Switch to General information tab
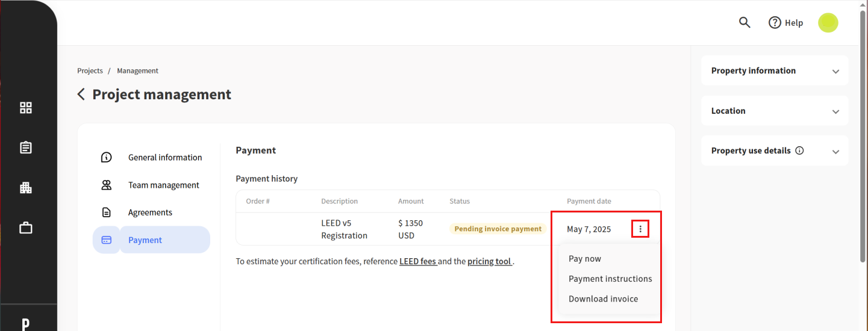 point(165,158)
